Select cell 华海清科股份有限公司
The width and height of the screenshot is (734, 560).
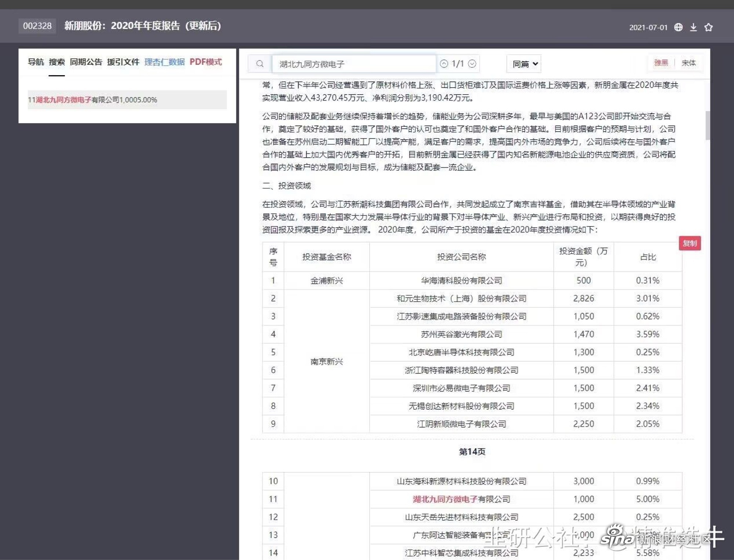461,281
